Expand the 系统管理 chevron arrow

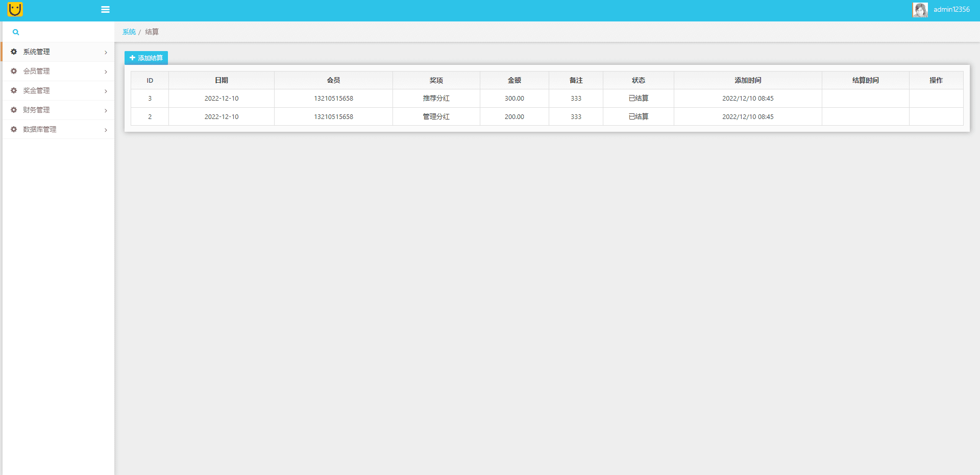pos(106,52)
